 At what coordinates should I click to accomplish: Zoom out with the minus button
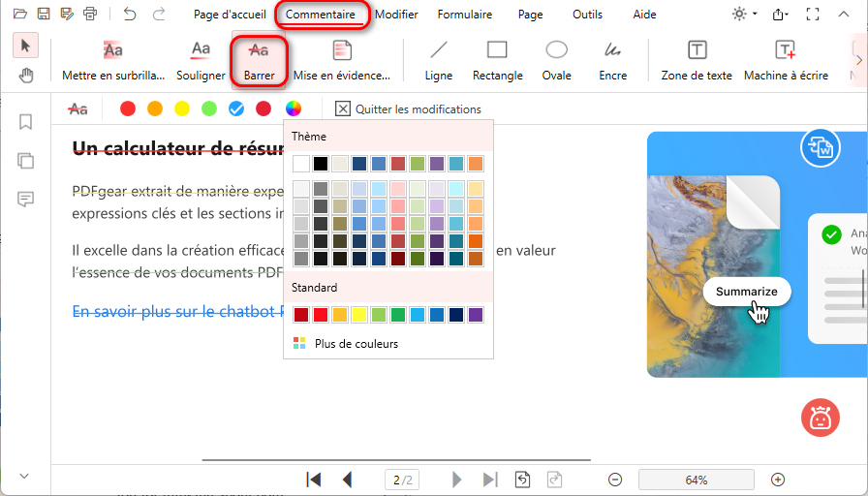pos(615,480)
